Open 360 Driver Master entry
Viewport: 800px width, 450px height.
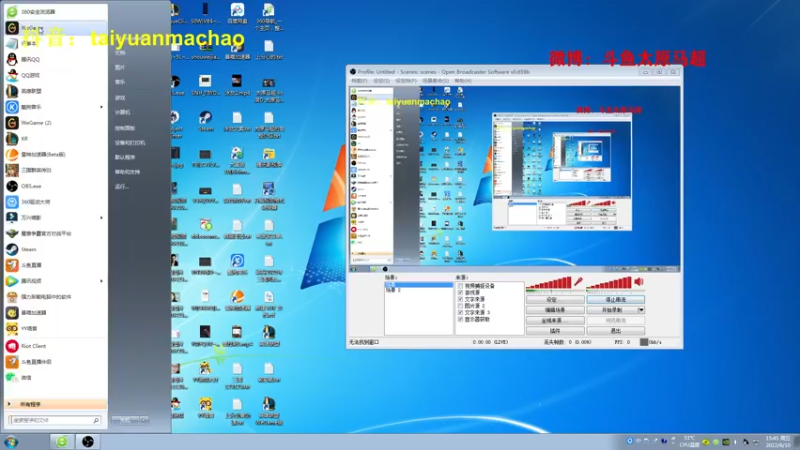pyautogui.click(x=55, y=202)
